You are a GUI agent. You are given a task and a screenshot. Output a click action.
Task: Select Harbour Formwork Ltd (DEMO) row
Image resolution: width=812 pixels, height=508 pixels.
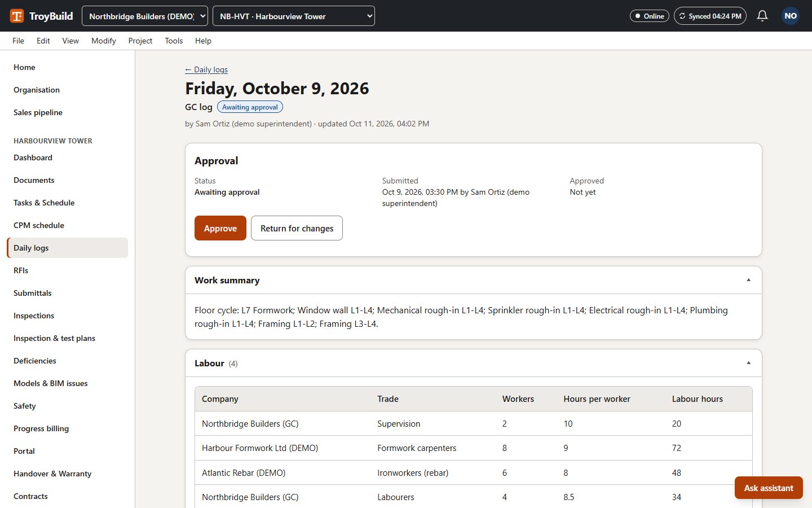[x=474, y=448]
